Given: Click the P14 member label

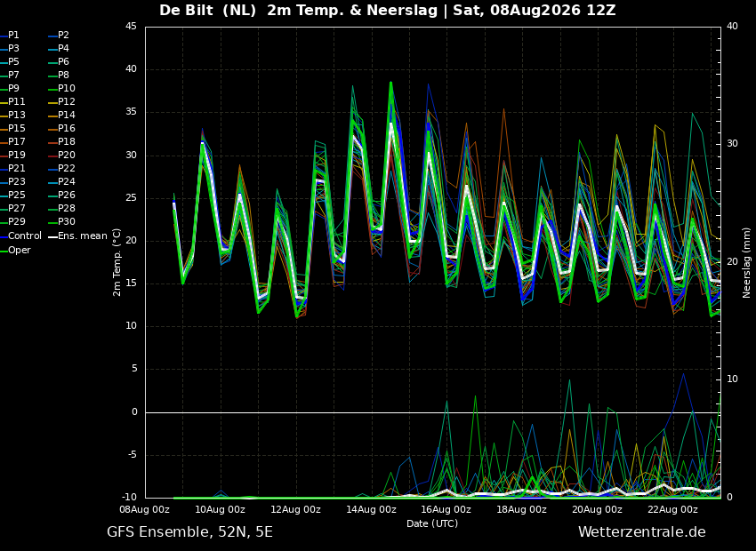Looking at the screenshot, I should click(x=61, y=116).
